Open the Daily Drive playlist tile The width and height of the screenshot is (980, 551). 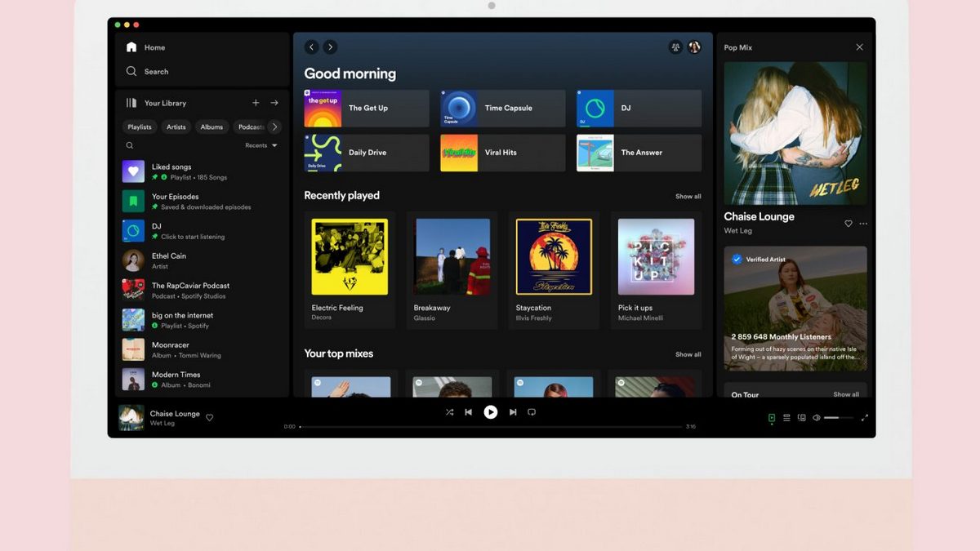pyautogui.click(x=367, y=153)
